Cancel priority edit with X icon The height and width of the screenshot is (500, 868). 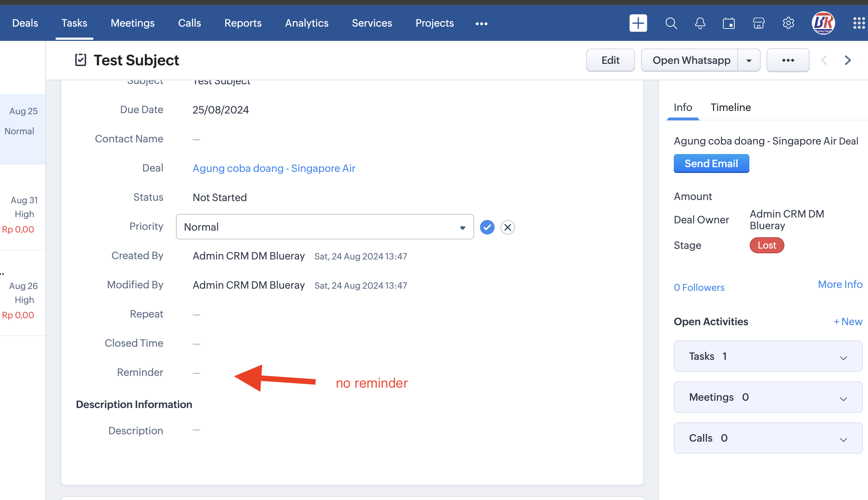click(x=507, y=227)
